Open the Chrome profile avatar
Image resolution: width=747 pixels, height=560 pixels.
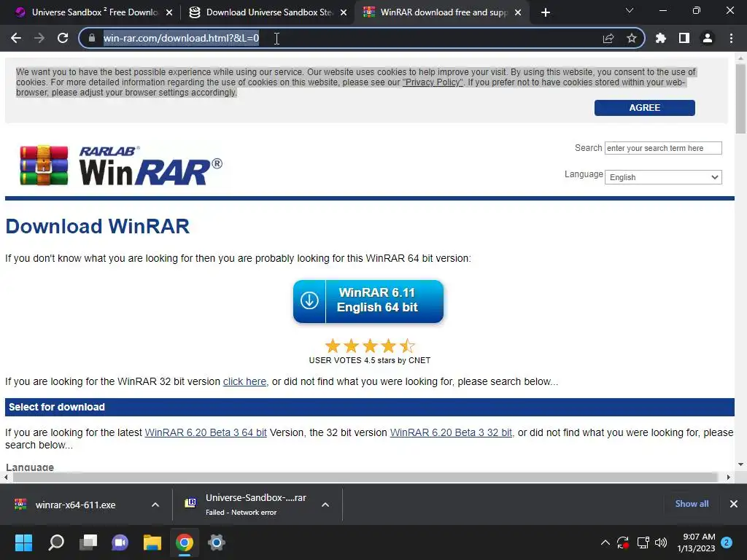(708, 38)
